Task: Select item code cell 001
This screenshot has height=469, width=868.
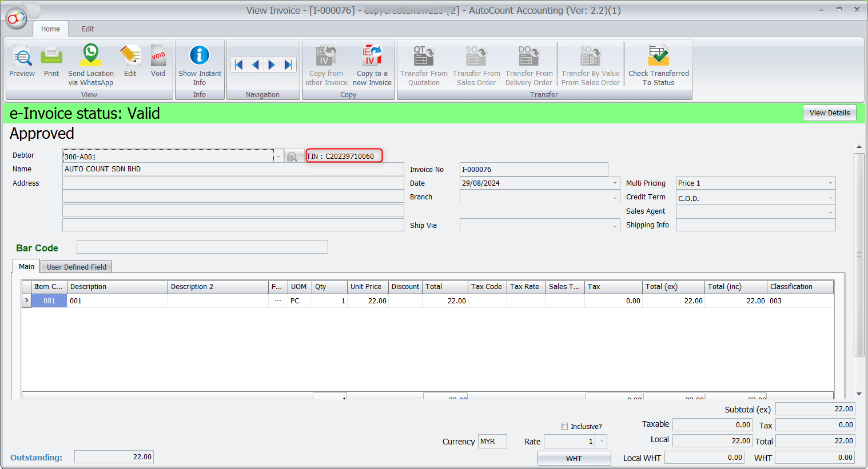Action: click(x=49, y=300)
